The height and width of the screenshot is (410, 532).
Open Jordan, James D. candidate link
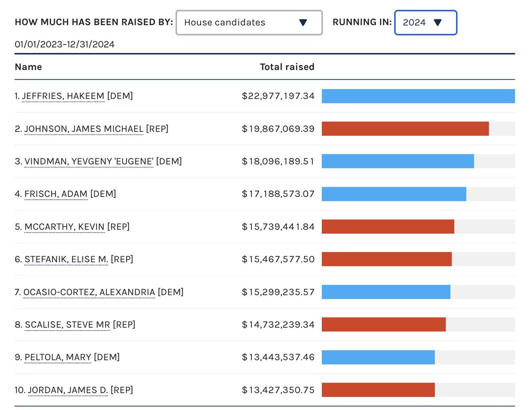[x=68, y=390]
